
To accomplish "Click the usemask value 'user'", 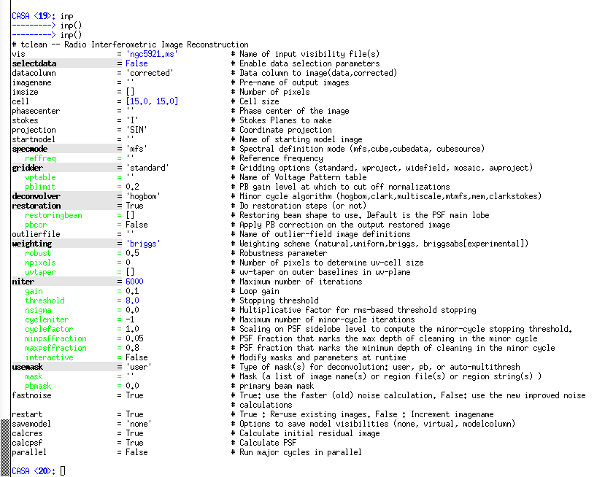I will tap(139, 367).
